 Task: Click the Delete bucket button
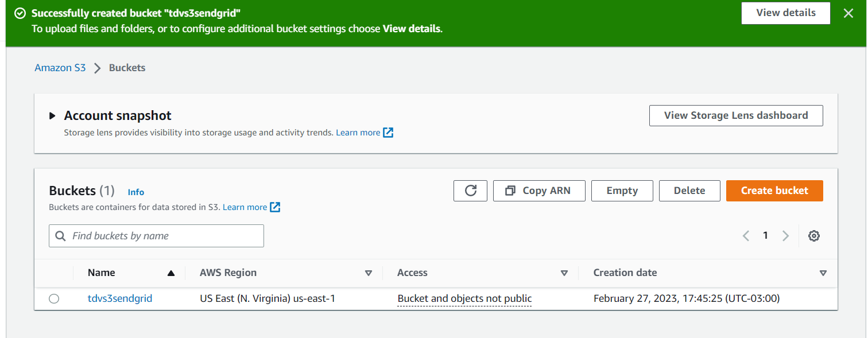(689, 191)
